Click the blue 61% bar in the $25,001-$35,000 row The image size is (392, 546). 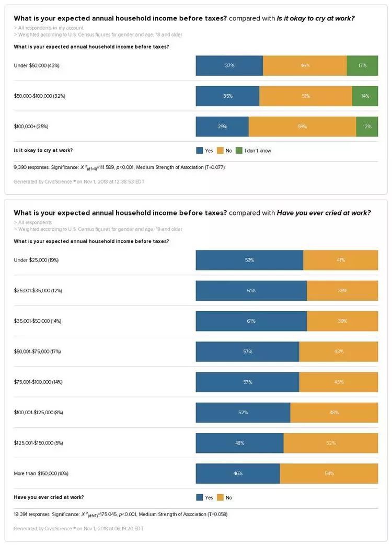click(x=251, y=291)
